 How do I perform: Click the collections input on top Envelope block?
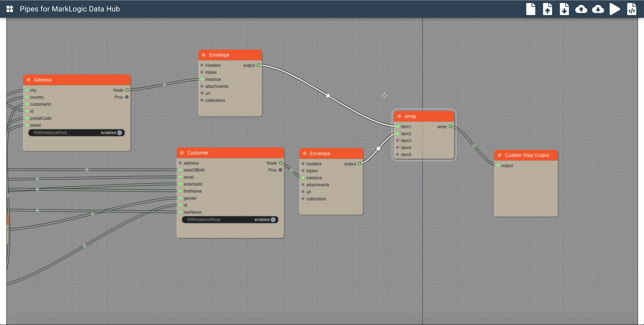(x=202, y=100)
